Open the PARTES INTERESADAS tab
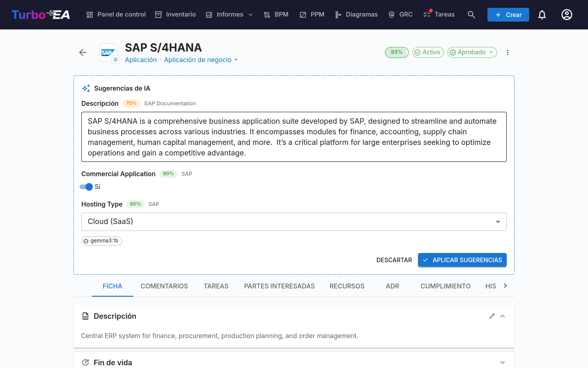Image resolution: width=588 pixels, height=368 pixels. tap(279, 286)
